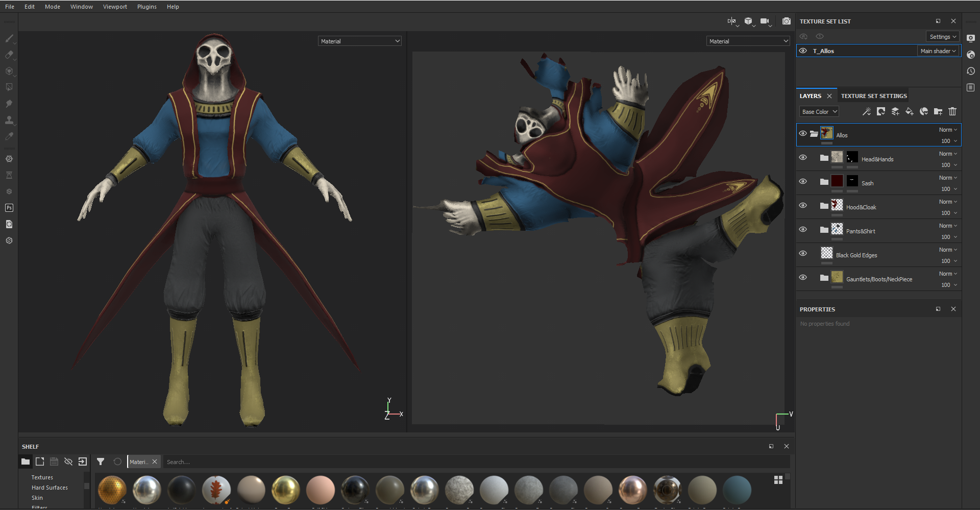Switch Shelf to grid view icon
Viewport: 980px width, 510px height.
(x=778, y=480)
